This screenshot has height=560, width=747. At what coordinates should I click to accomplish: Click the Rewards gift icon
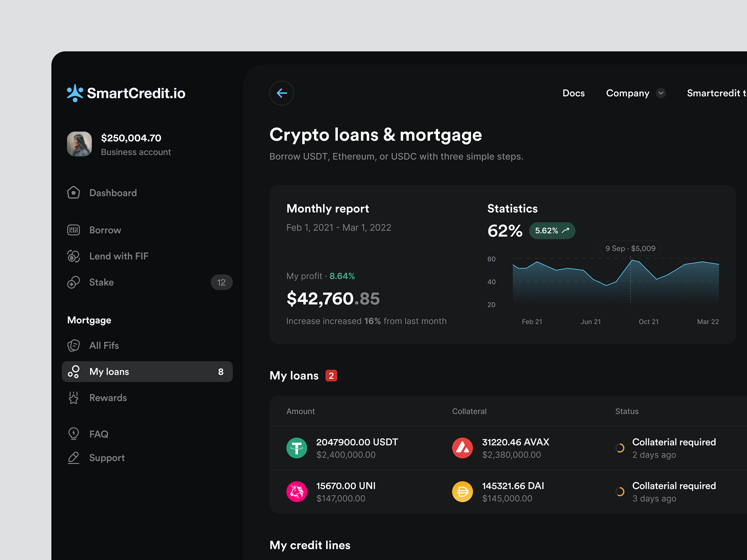[x=74, y=398]
